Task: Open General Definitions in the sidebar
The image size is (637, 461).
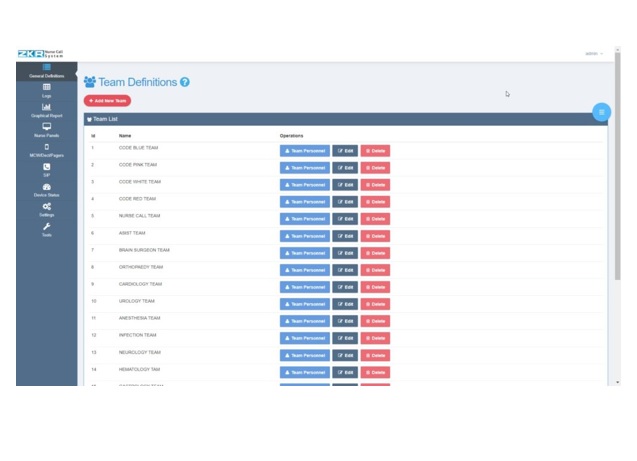Action: click(x=46, y=67)
